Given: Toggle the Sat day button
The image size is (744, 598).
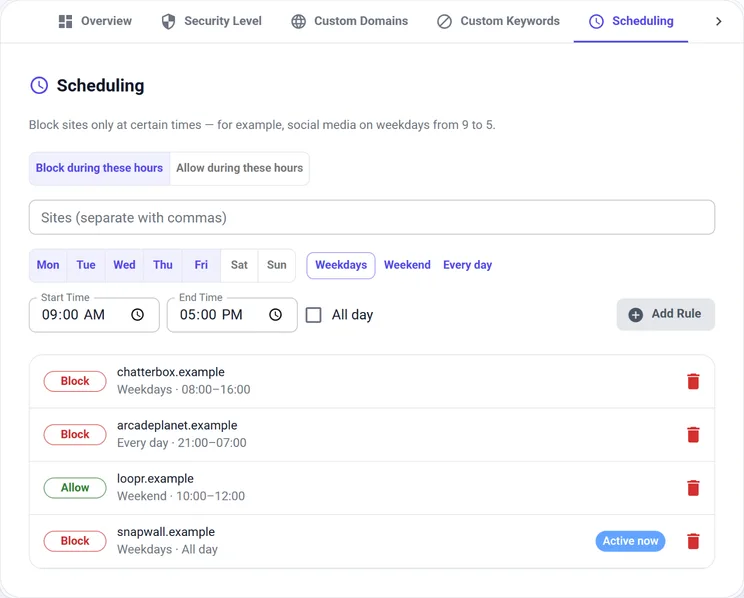Looking at the screenshot, I should pyautogui.click(x=239, y=265).
